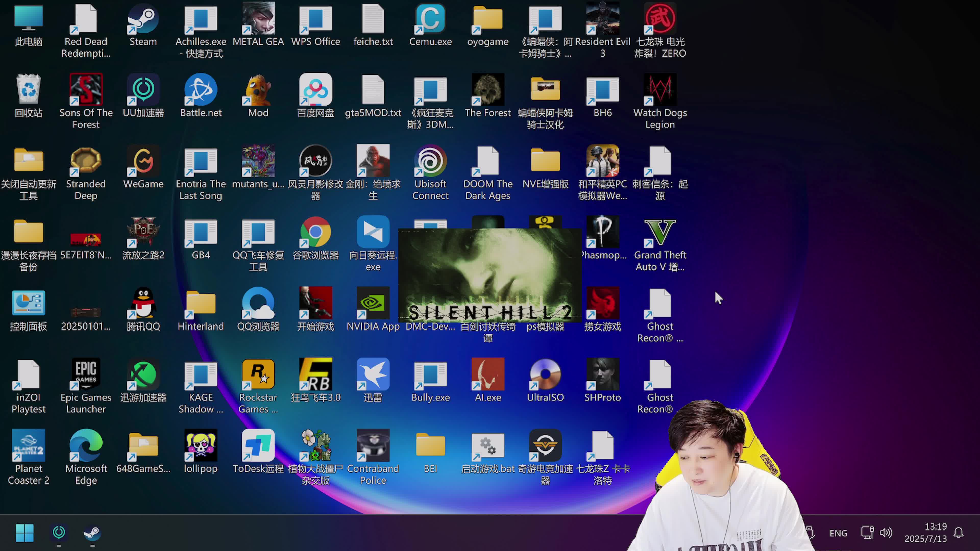
Task: Switch to Steam in taskbar
Action: 92,533
